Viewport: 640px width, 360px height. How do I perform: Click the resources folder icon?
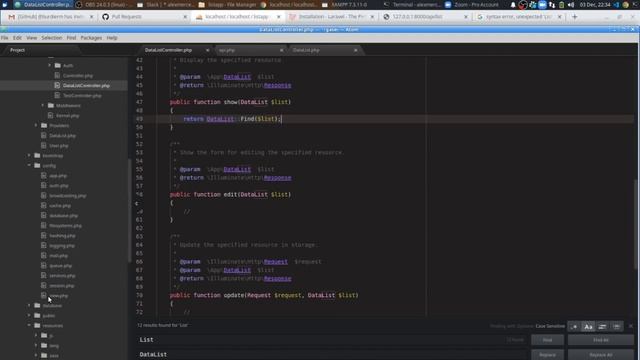(37, 325)
